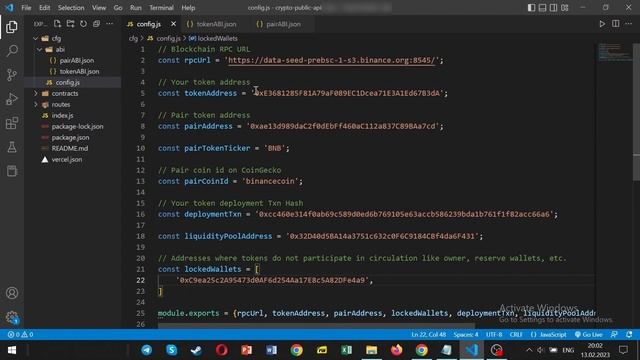Close the config.js editor tab

coord(173,24)
